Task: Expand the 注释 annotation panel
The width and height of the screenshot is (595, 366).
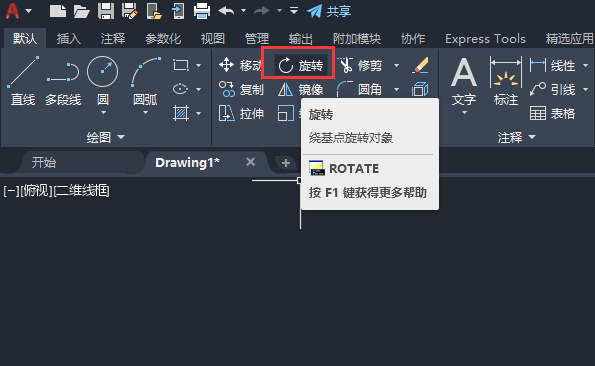Action: [x=516, y=137]
